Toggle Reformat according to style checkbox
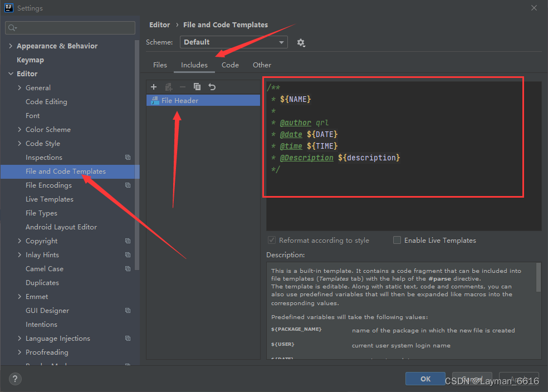Image resolution: width=548 pixels, height=392 pixels. click(x=272, y=240)
